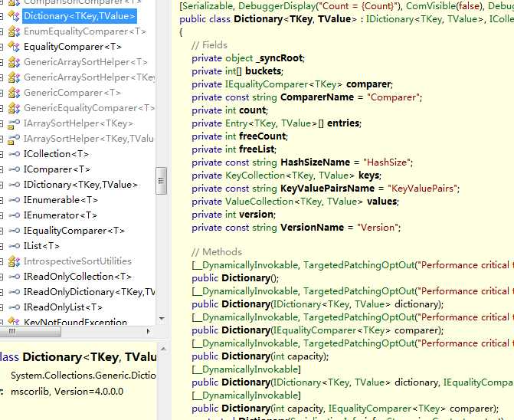This screenshot has width=514, height=420.
Task: Click the interface icon beside IComparer<T>
Action: coord(14,169)
